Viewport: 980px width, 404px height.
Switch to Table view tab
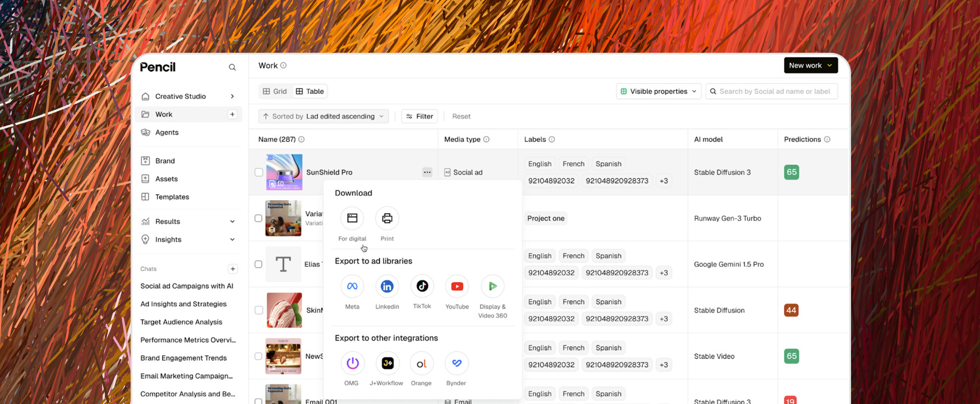(310, 91)
